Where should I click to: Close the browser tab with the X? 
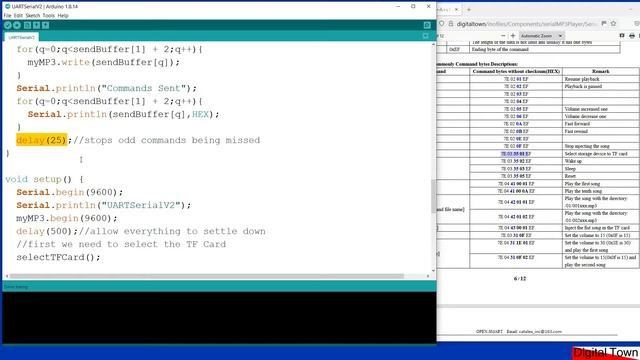[456, 9]
